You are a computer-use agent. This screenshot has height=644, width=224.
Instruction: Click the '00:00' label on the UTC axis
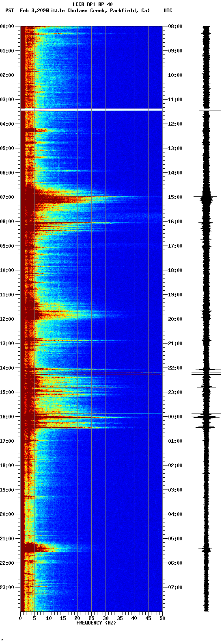(x=175, y=417)
